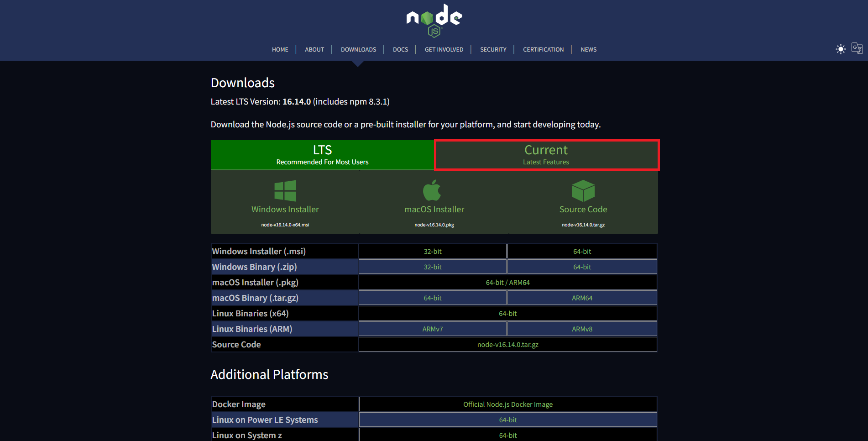Viewport: 868px width, 441px height.
Task: Download ARMv8 Linux Binaries
Action: [582, 329]
